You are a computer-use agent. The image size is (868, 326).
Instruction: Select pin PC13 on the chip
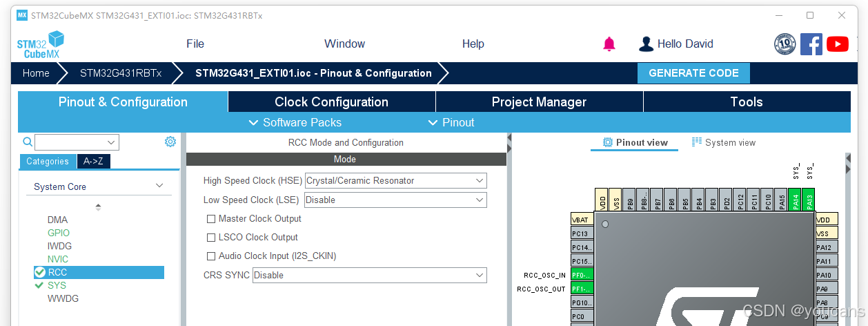pyautogui.click(x=582, y=233)
